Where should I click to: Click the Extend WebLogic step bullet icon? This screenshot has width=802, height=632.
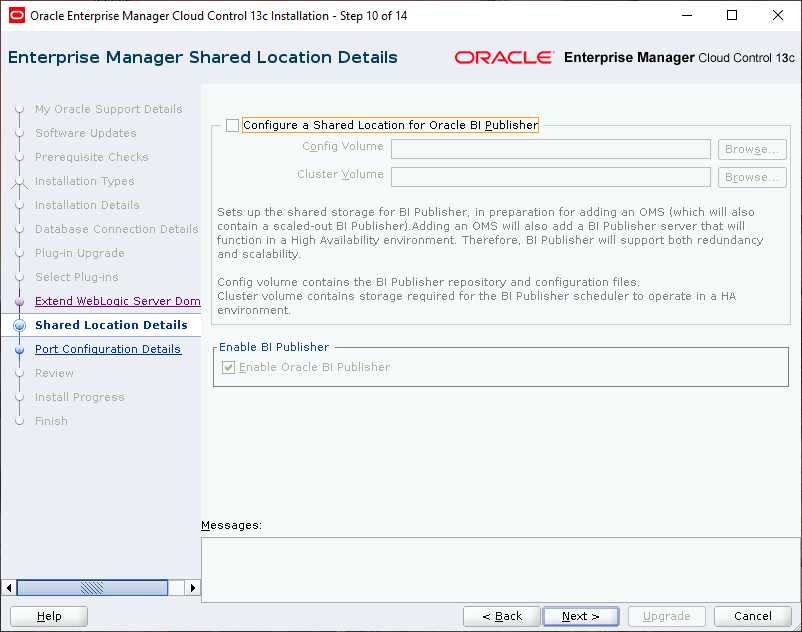(x=19, y=302)
